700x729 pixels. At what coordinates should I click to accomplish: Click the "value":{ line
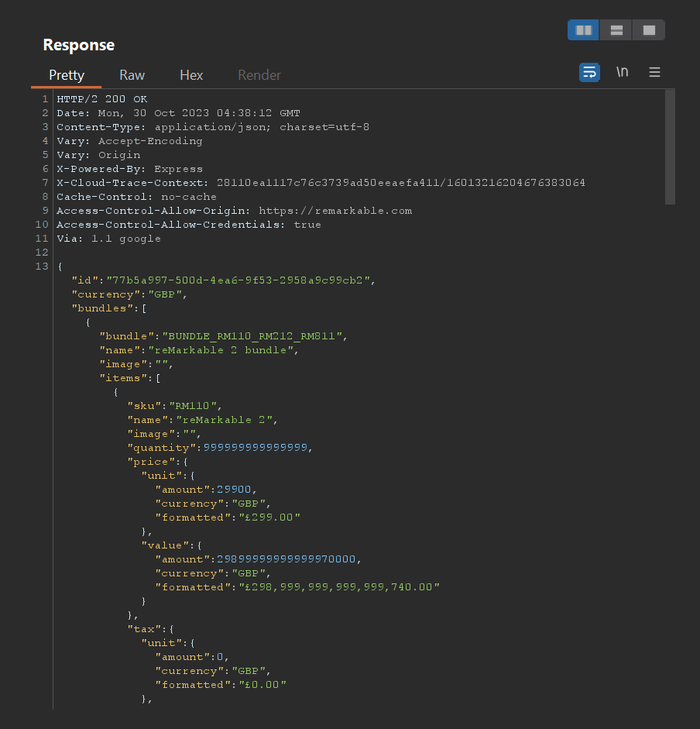[171, 545]
